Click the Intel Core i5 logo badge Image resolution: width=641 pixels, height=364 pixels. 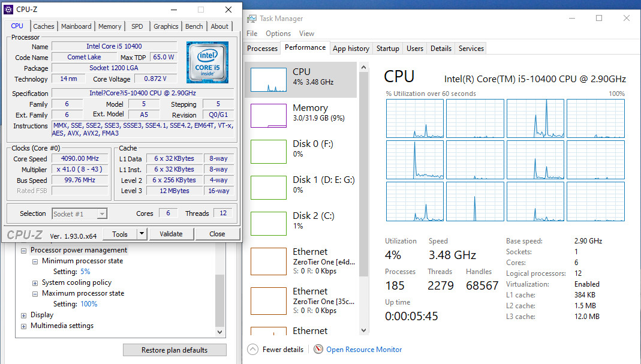pyautogui.click(x=207, y=62)
